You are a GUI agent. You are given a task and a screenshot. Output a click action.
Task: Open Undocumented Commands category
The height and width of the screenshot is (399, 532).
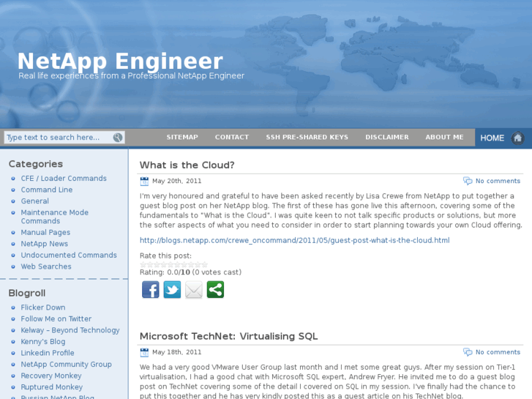coord(69,255)
